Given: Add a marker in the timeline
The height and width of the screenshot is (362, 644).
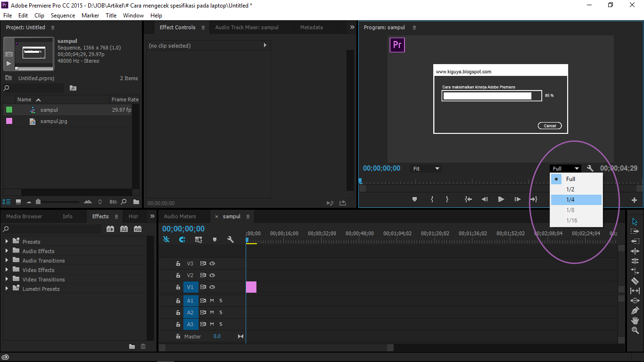Looking at the screenshot, I should 215,239.
